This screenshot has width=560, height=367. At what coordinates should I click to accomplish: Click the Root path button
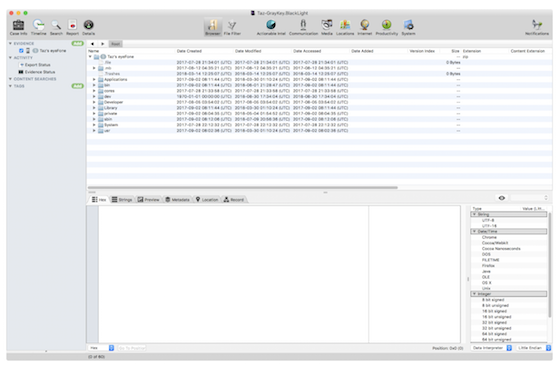point(115,44)
